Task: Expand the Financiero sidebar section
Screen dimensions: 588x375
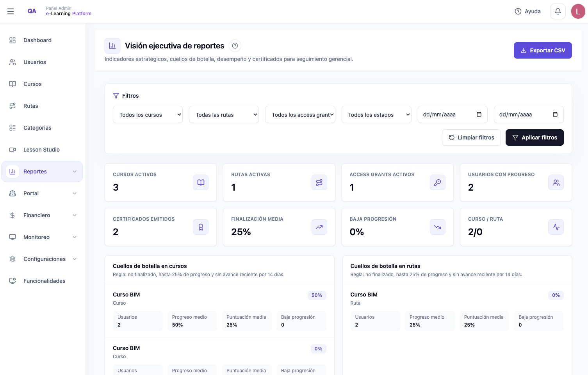Action: pyautogui.click(x=42, y=215)
